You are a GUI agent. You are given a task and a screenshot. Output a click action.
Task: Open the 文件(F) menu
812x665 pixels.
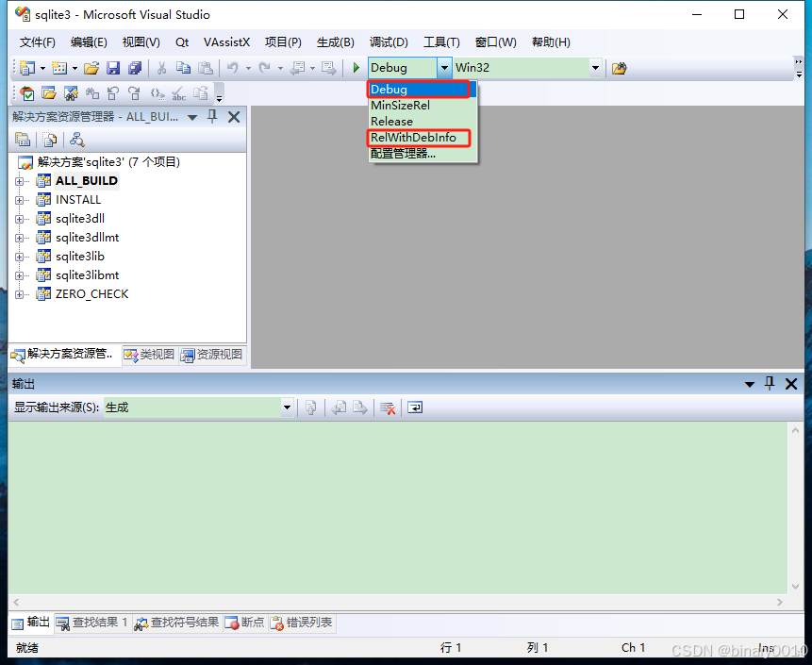37,42
